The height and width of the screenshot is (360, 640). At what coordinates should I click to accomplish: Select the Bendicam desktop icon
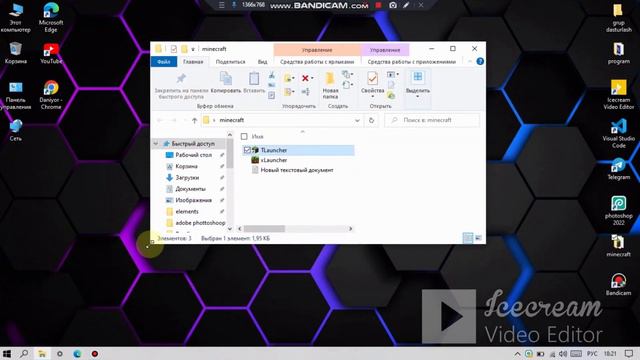click(x=619, y=284)
